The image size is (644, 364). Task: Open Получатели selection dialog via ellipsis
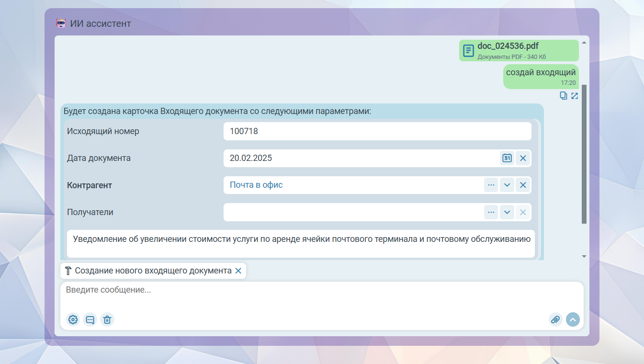(491, 212)
